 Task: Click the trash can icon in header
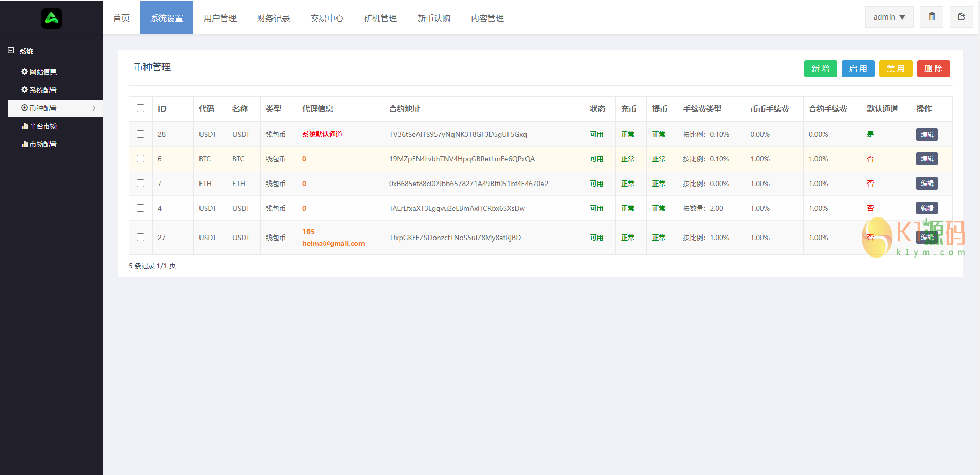(x=931, y=17)
